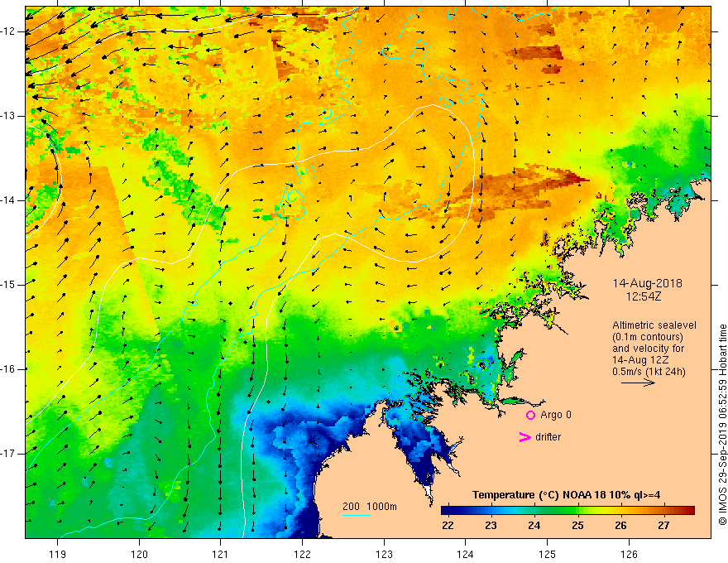Screen dimensions: 728x563
Task: Click the 0.5m/s velocity scale arrow
Action: 638,383
